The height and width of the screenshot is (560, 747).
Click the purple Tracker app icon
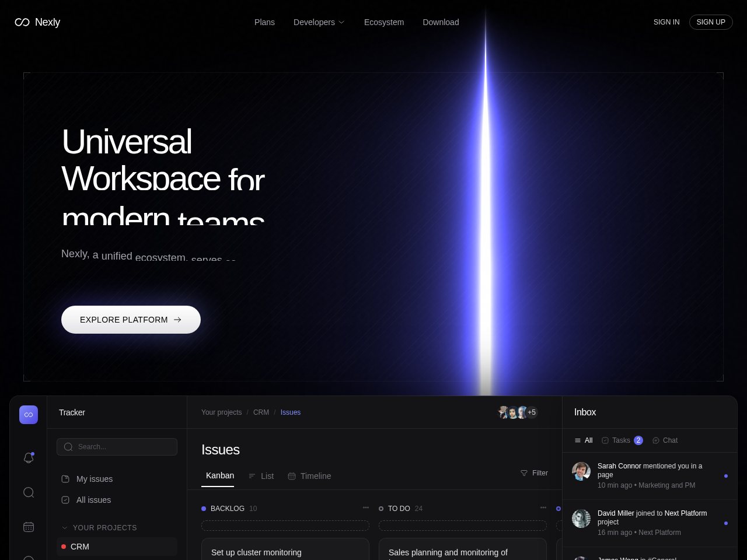[29, 415]
